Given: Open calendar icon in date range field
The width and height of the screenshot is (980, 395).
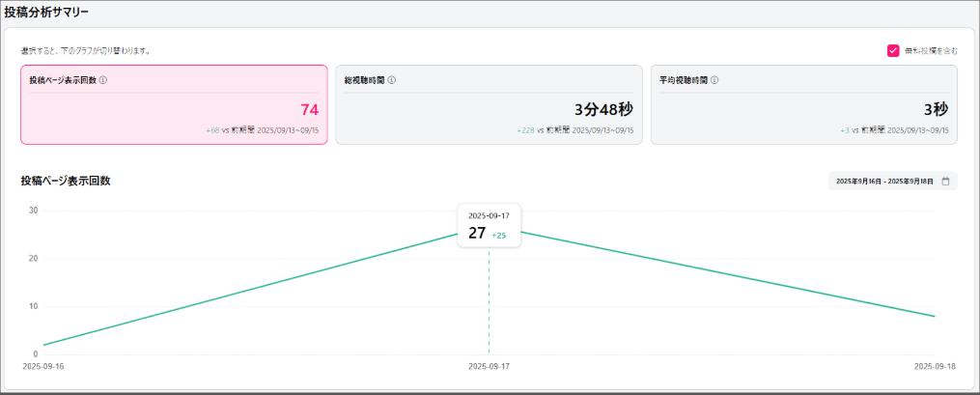Looking at the screenshot, I should (x=946, y=181).
